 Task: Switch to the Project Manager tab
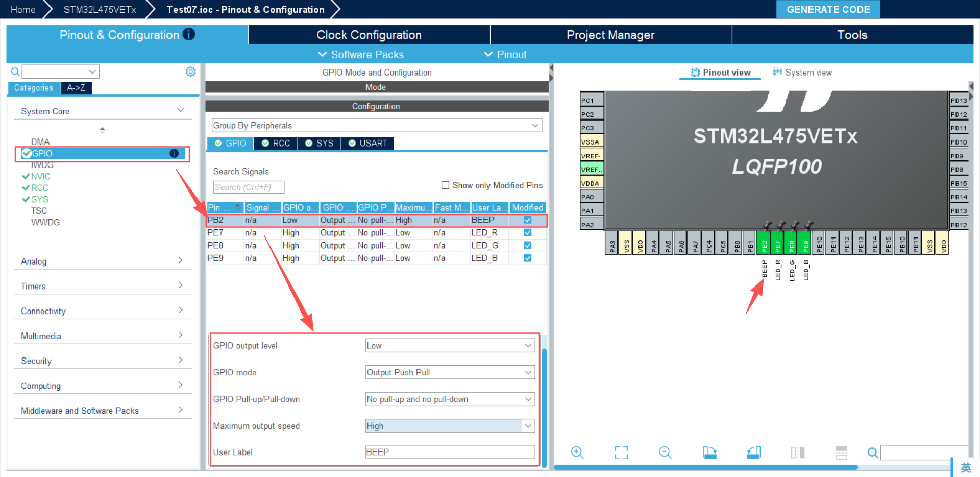610,35
